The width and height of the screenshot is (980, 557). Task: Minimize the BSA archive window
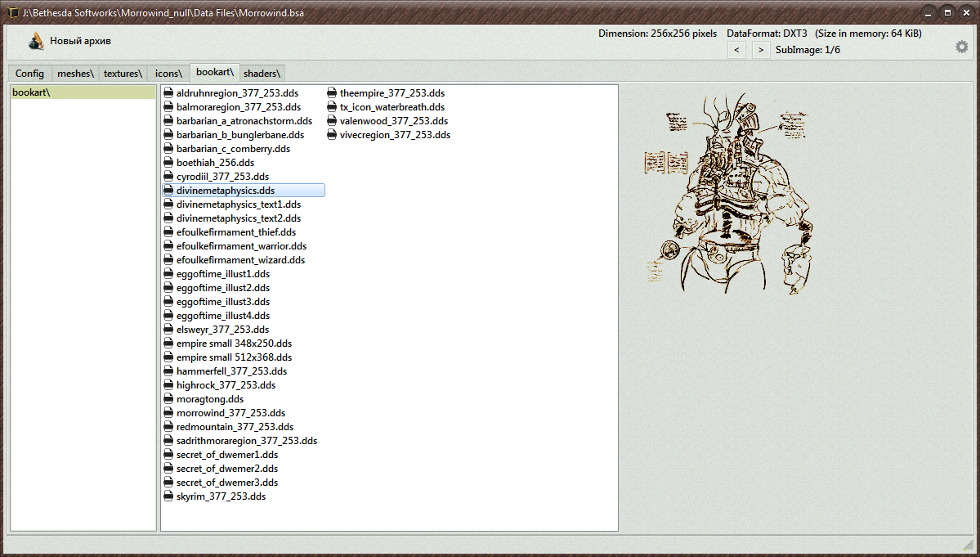coord(929,12)
